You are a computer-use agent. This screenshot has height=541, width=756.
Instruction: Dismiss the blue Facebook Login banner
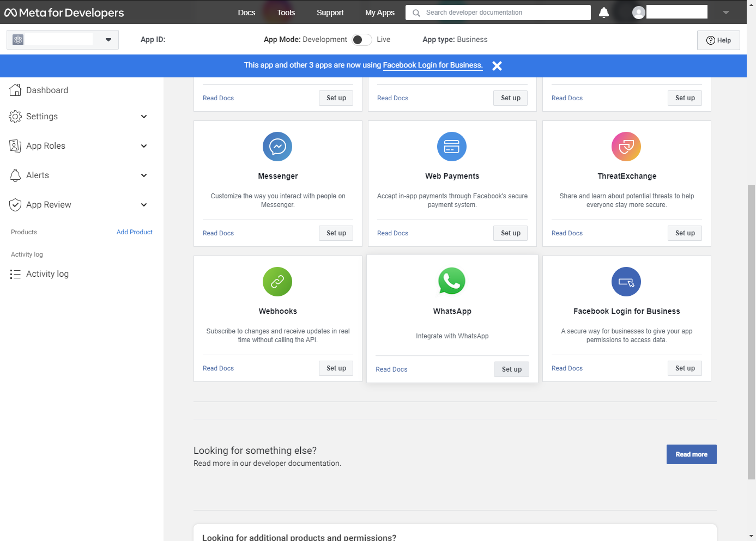coord(497,65)
